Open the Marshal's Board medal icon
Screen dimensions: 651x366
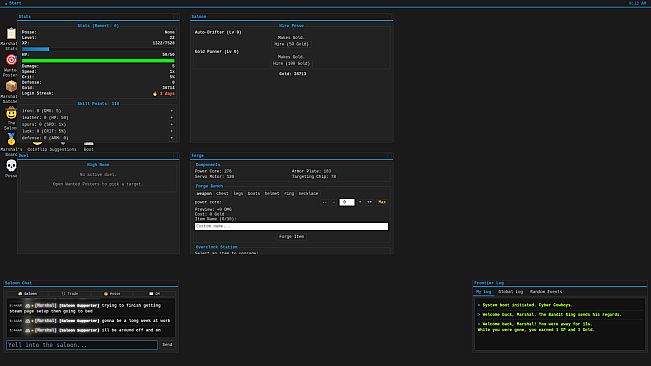tap(11, 139)
